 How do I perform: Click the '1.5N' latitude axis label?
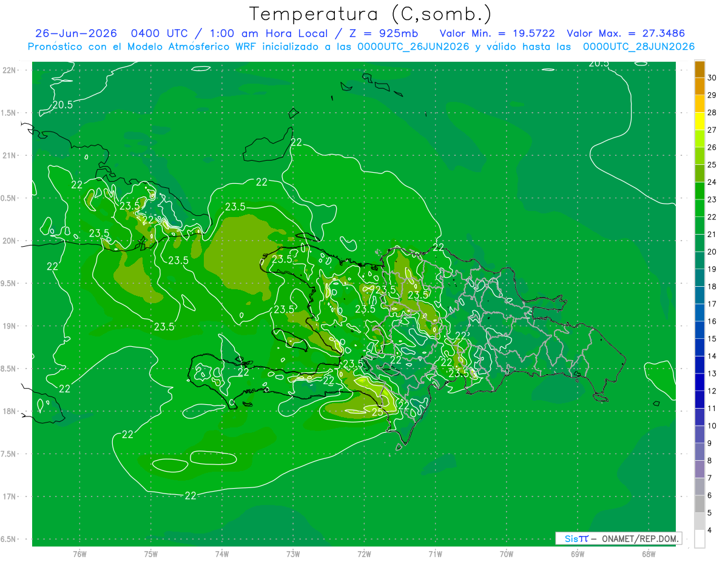[x=10, y=113]
